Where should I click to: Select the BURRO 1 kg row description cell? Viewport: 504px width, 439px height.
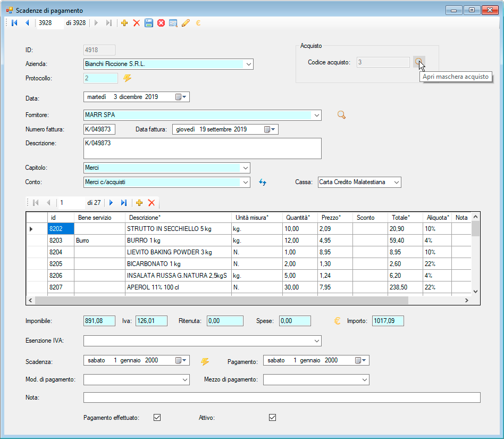click(x=179, y=241)
